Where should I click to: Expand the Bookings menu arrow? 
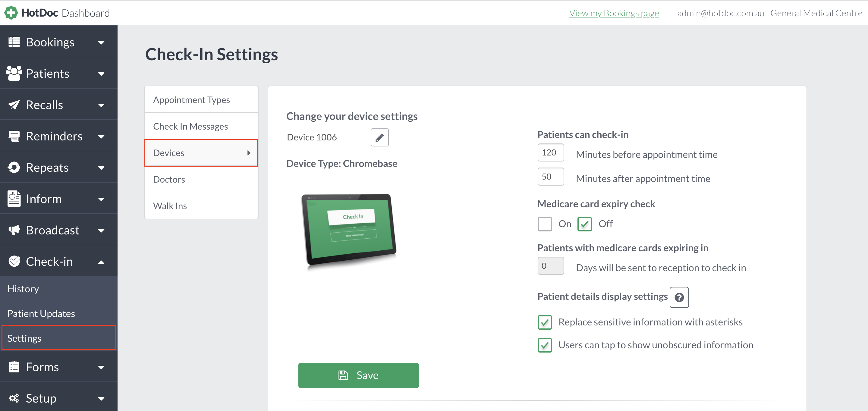[x=101, y=43]
